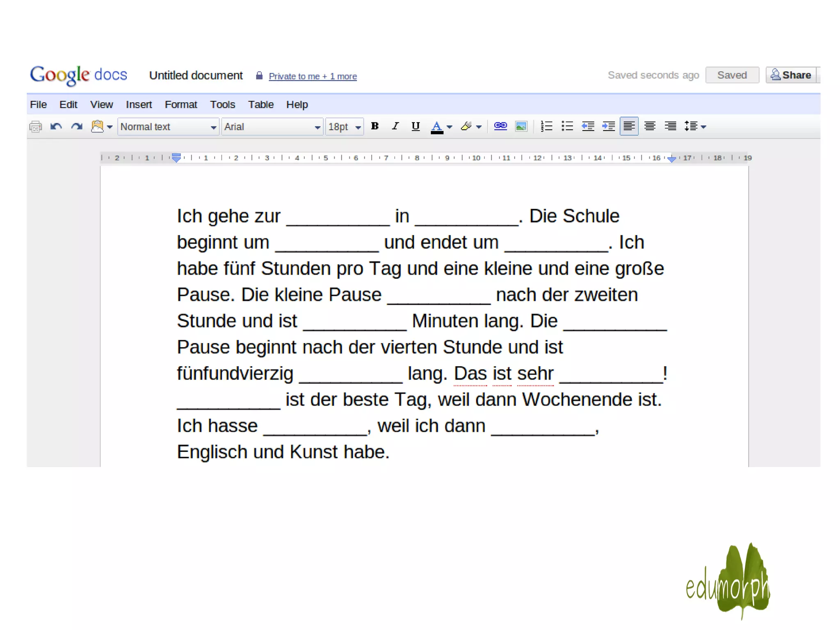
Task: Select right align
Action: coord(671,126)
